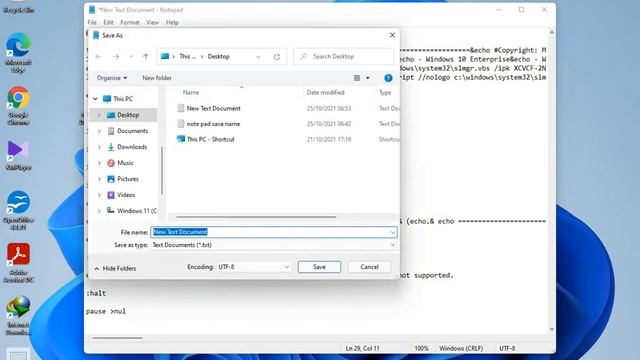Open the File name history dropdown arrow

click(392, 232)
